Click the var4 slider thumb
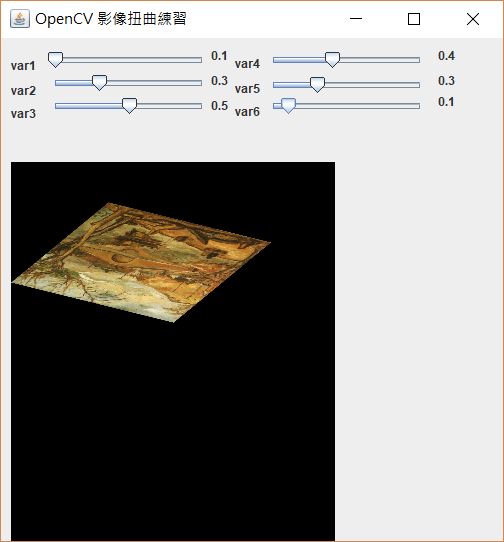Screen dimensions: 504x542 pos(332,60)
